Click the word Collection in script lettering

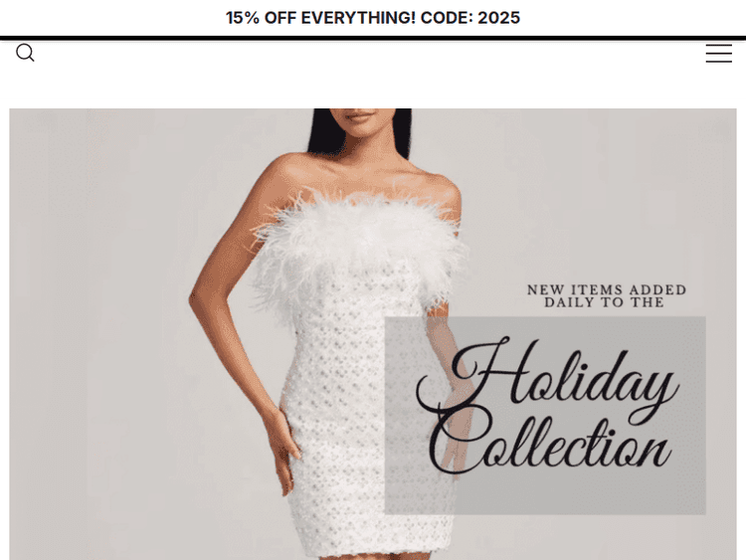(x=549, y=445)
